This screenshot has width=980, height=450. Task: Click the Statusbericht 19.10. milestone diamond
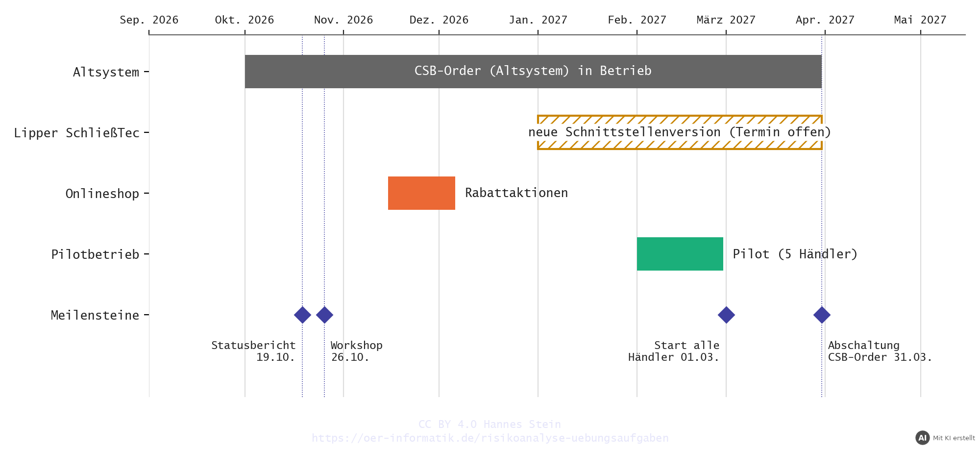coord(302,315)
